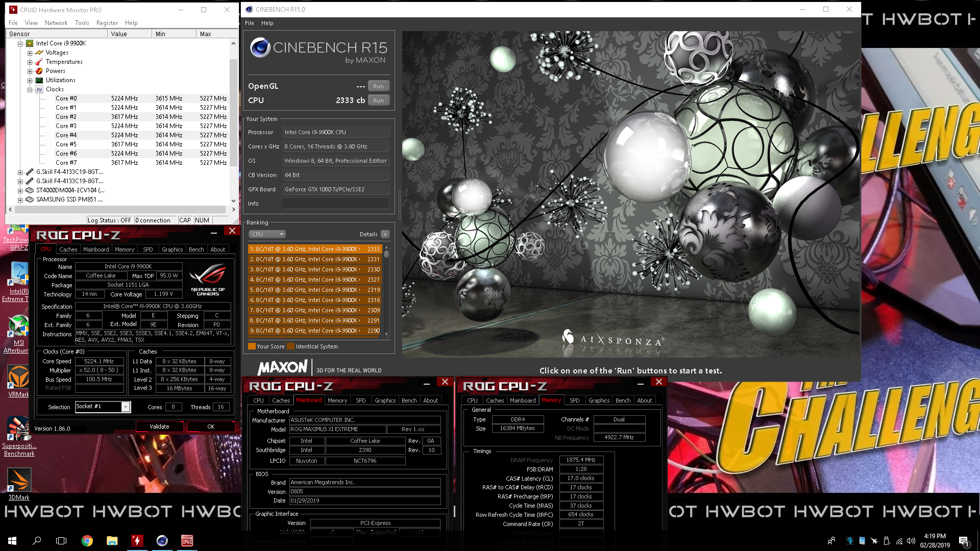Collapse the Intel Core i9 9900K tree node
The image size is (980, 551).
20,43
